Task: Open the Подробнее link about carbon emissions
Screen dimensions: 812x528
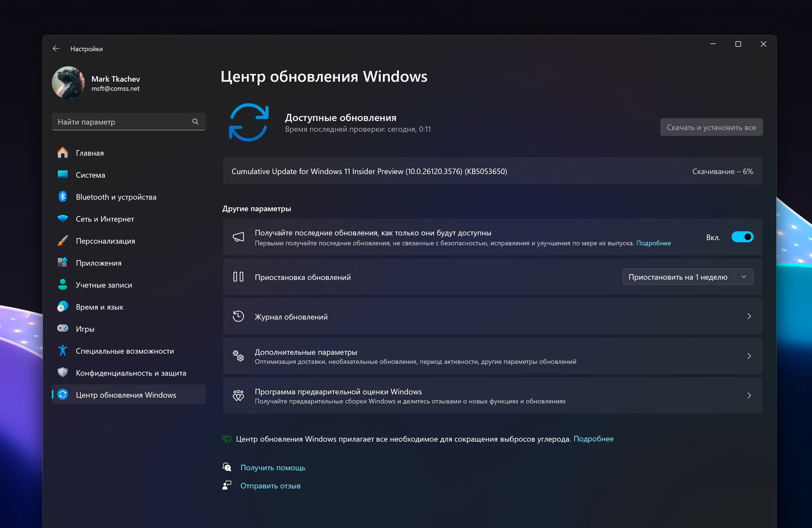Action: [x=593, y=439]
